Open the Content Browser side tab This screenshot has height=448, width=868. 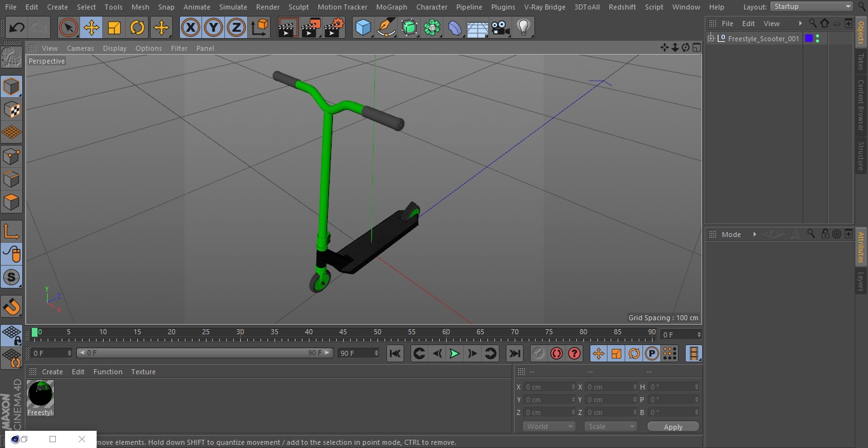[x=861, y=105]
